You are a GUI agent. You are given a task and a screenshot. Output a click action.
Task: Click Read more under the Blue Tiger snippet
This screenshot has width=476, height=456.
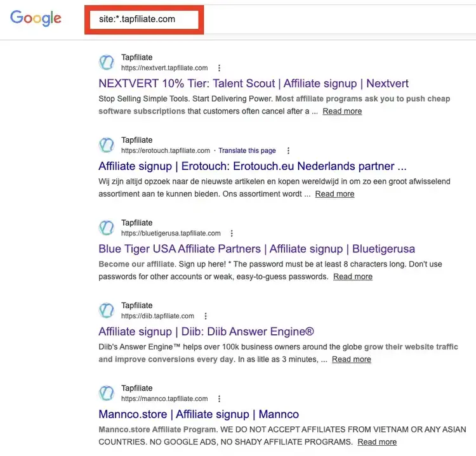click(x=353, y=277)
